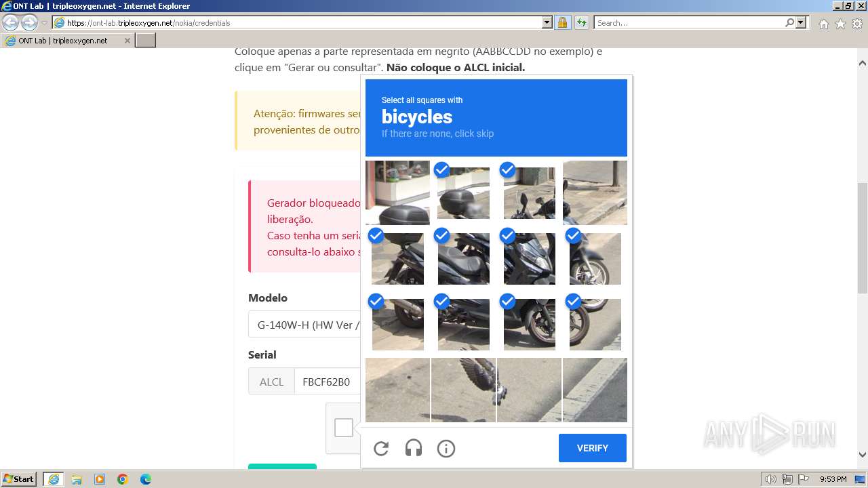Click the Action Center flag icon
868x488 pixels.
coord(804,479)
